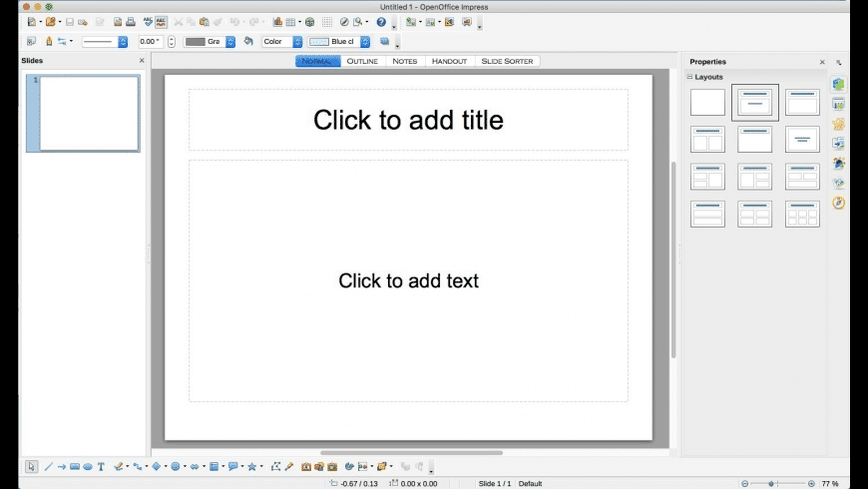Choose the Title, 6 Content layout thumbnail
Viewport: 868px width, 489px height.
pos(802,214)
